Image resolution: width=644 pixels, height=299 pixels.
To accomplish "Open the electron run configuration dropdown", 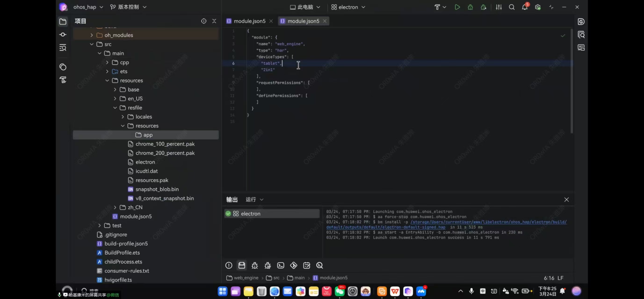I will click(x=348, y=7).
